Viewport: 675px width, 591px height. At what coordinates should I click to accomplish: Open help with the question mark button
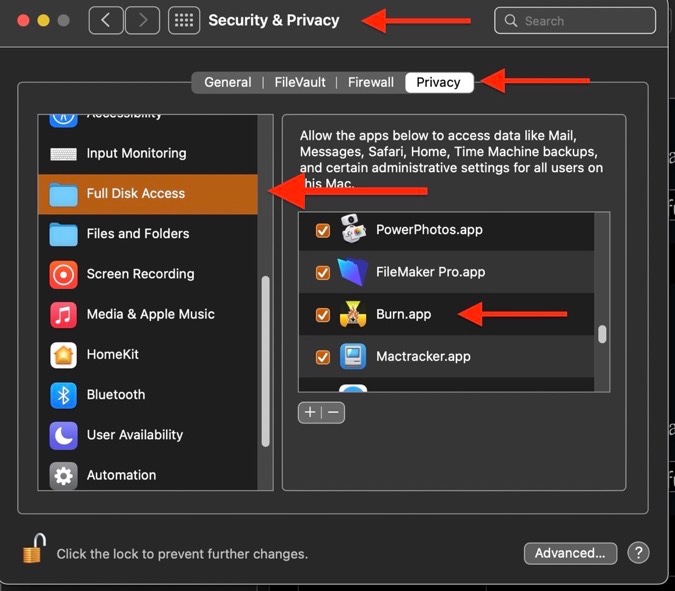click(638, 552)
